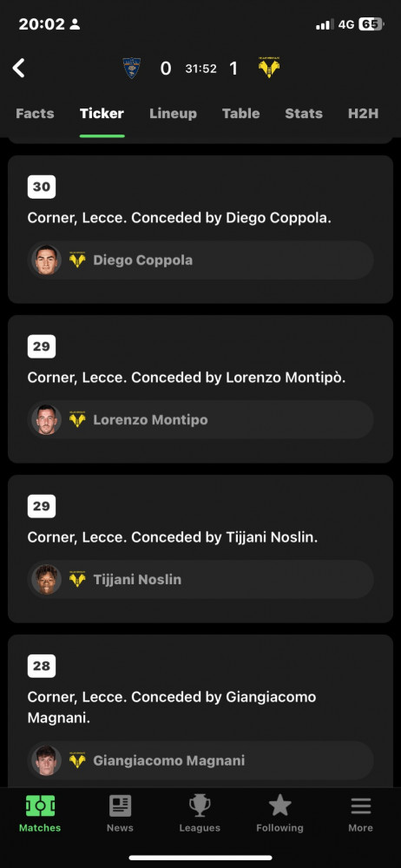Switch to the Table tab
Viewport: 401px width, 868px height.
point(241,114)
